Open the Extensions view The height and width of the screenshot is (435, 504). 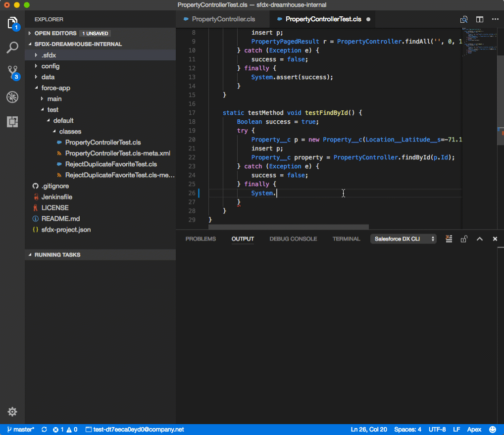click(x=12, y=121)
